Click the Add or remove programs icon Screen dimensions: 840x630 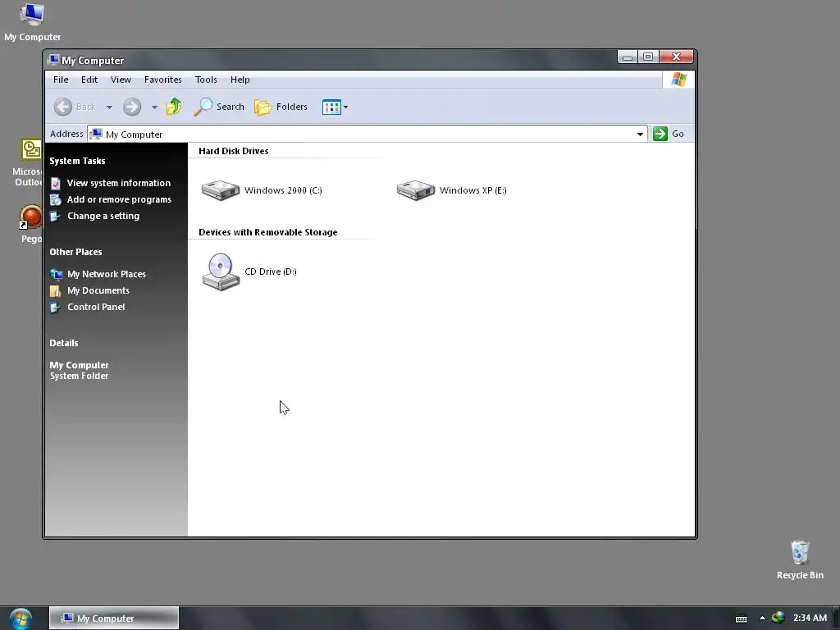click(55, 200)
